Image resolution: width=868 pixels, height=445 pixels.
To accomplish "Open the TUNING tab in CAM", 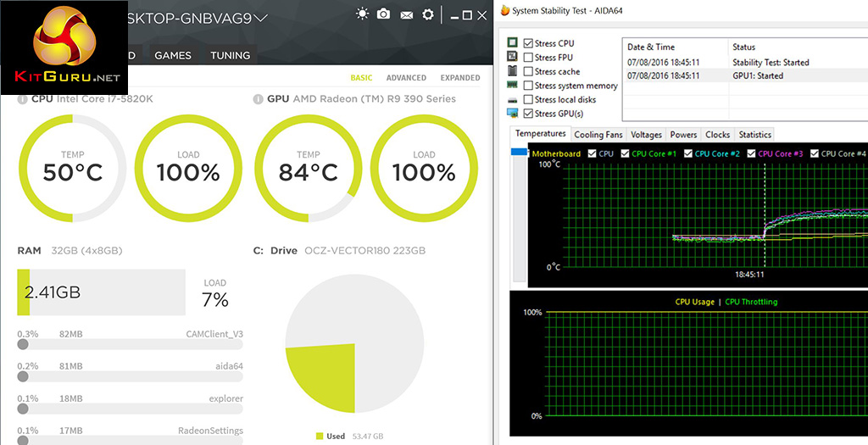I will (x=231, y=55).
